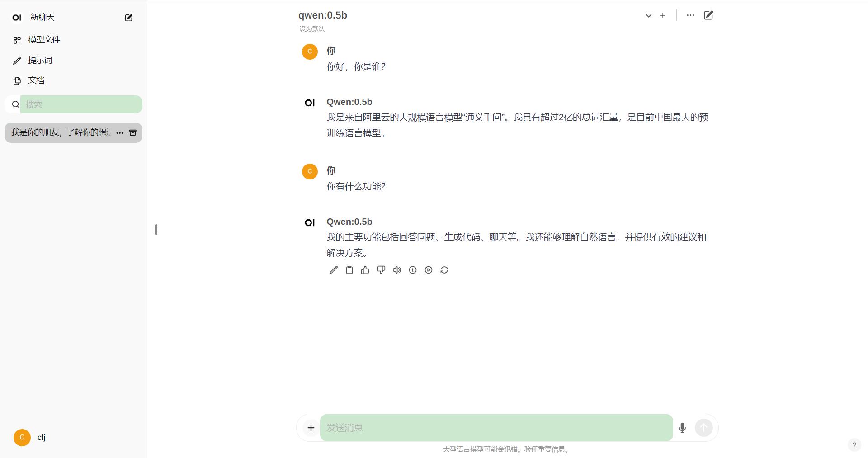Image resolution: width=868 pixels, height=458 pixels.
Task: Click the message text 你有什么功能？
Action: click(x=356, y=186)
